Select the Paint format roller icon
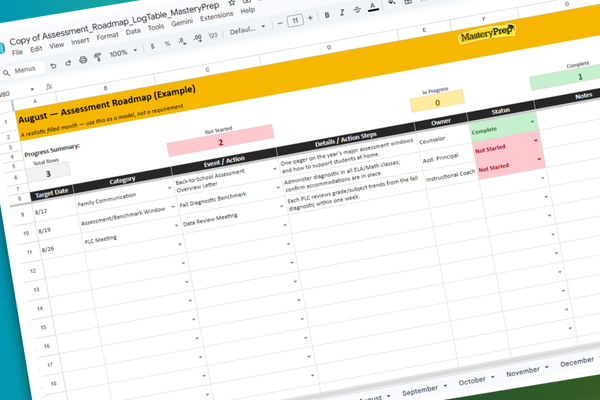The image size is (600, 400). 98,57
